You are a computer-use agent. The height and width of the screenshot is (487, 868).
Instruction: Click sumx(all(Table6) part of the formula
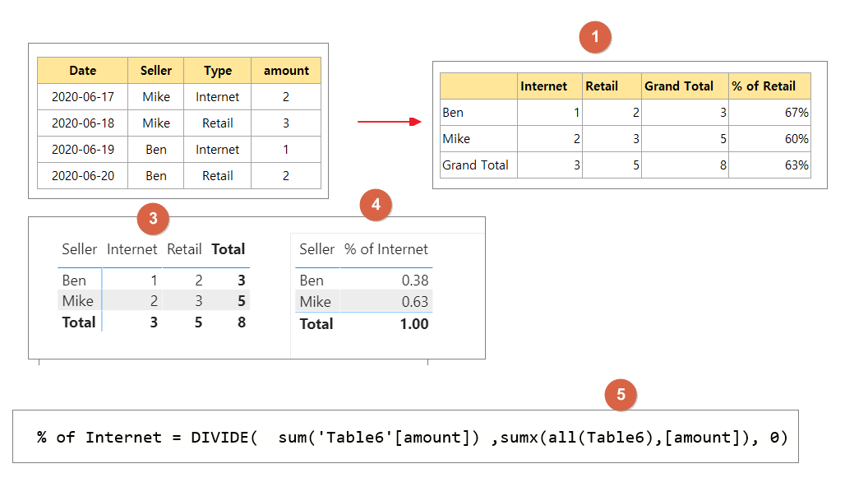click(x=579, y=438)
